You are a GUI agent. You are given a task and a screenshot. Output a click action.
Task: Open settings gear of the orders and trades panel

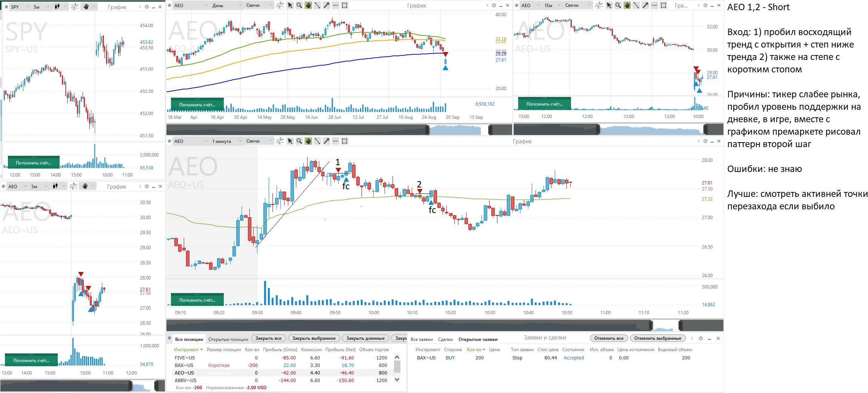701,338
